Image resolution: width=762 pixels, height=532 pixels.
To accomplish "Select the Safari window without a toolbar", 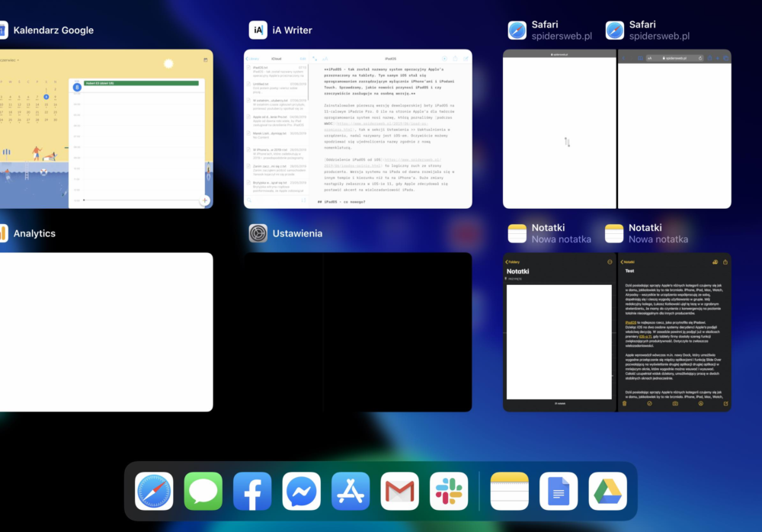I will click(x=559, y=129).
